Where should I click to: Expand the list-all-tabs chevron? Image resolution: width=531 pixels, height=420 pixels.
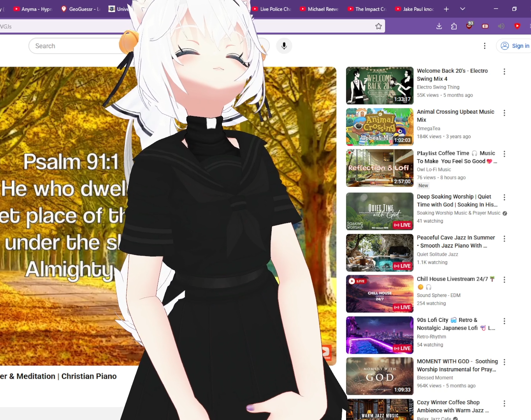click(462, 9)
